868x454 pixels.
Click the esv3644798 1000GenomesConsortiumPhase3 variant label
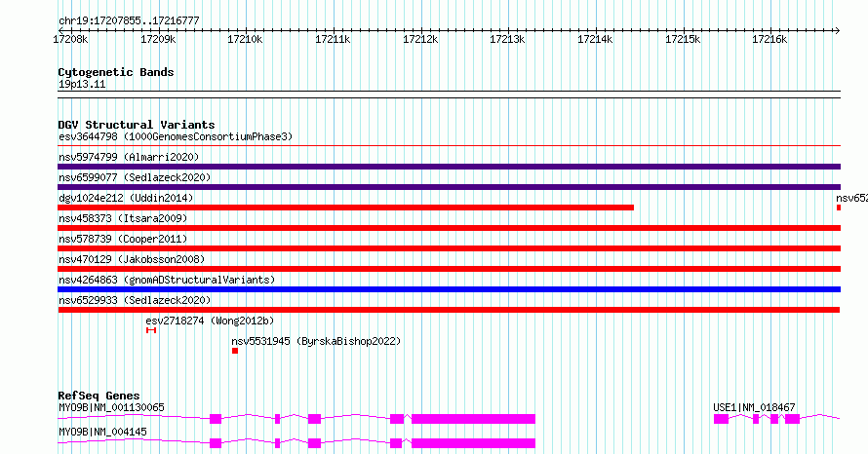point(176,136)
